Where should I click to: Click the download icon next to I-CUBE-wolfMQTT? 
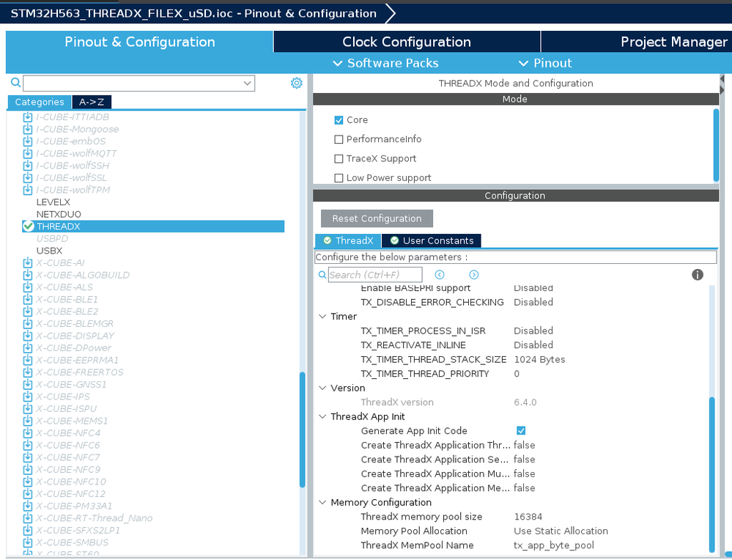(x=28, y=153)
